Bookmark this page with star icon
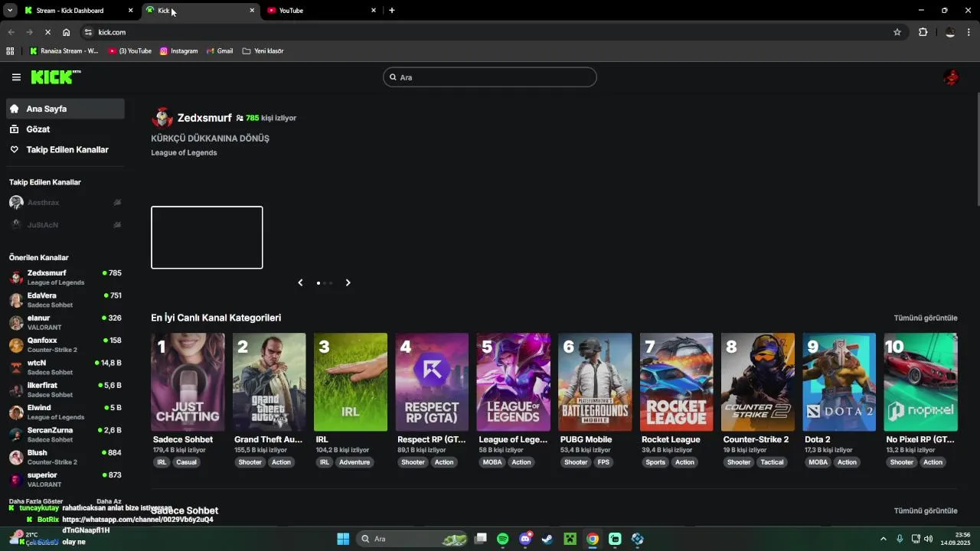 click(x=897, y=32)
